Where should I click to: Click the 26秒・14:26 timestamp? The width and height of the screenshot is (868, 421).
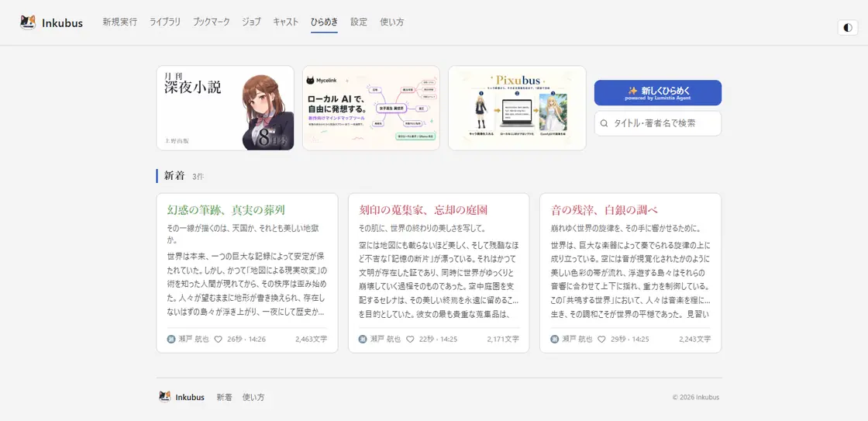[x=246, y=339]
